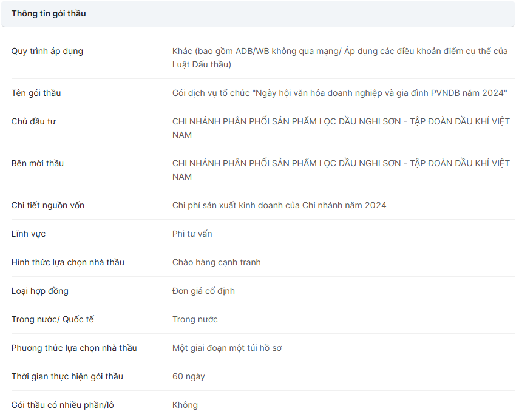Click the "Chi tiết nguồn vốn" label

tap(48, 205)
